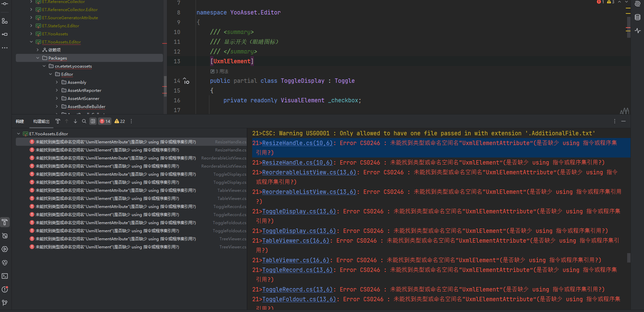
Task: Show more tool windows ellipsis in sidebar
Action: coord(5,48)
